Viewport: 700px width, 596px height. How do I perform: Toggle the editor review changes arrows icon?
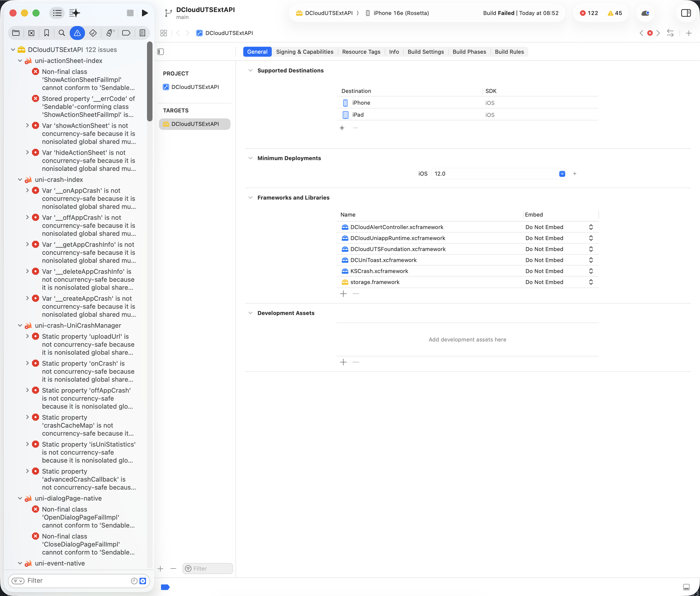point(670,33)
